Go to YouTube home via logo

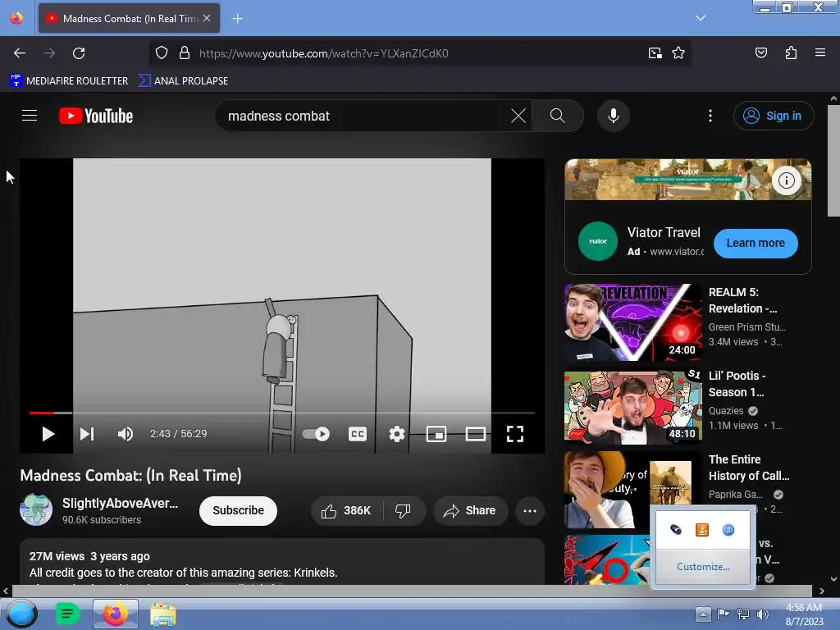point(96,116)
